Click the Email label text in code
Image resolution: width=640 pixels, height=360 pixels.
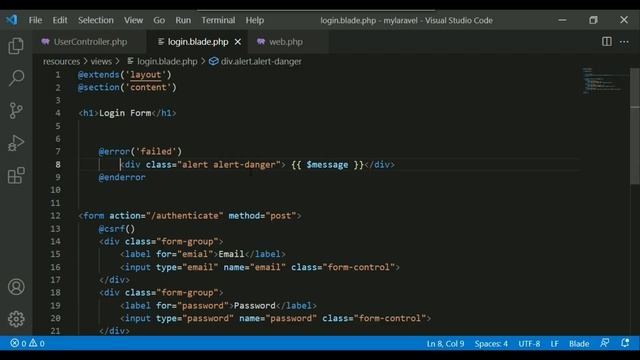click(x=231, y=254)
